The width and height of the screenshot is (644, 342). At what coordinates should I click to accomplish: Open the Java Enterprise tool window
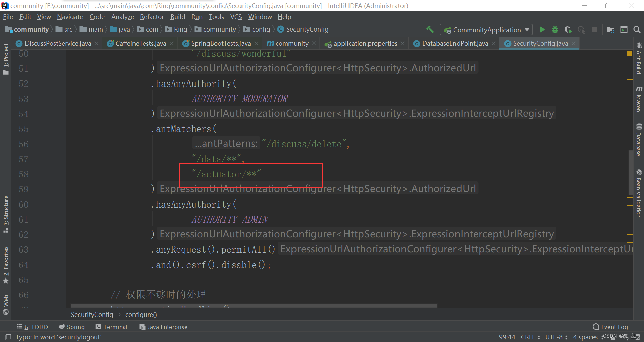click(163, 327)
